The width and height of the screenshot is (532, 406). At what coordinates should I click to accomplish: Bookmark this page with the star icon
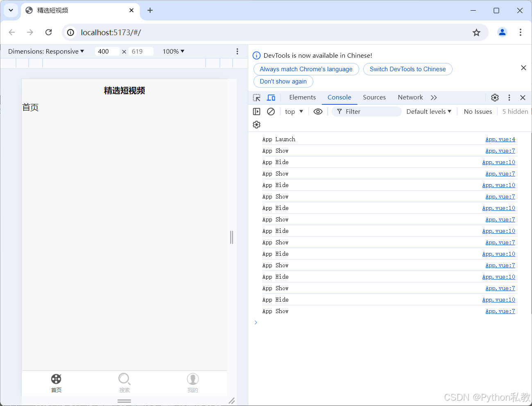pyautogui.click(x=476, y=32)
